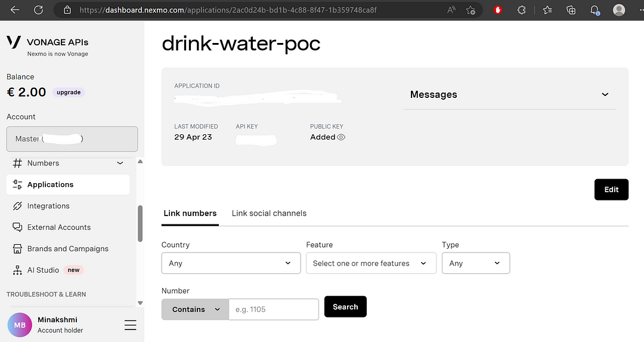Expand the Messages capability section
644x342 pixels.
coord(509,94)
